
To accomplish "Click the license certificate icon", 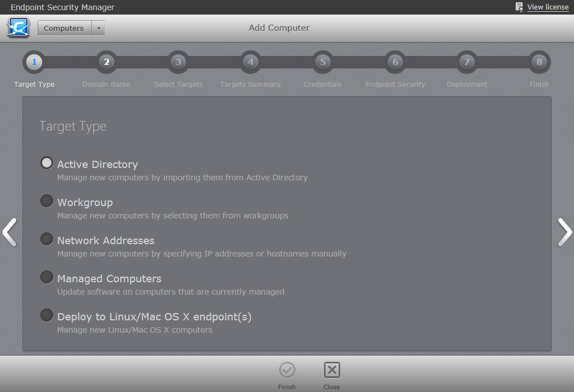I will pyautogui.click(x=519, y=7).
